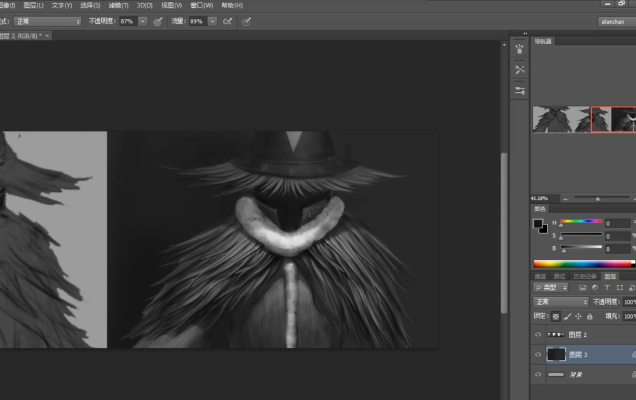Enable the airbrush build-up icon

[x=228, y=20]
